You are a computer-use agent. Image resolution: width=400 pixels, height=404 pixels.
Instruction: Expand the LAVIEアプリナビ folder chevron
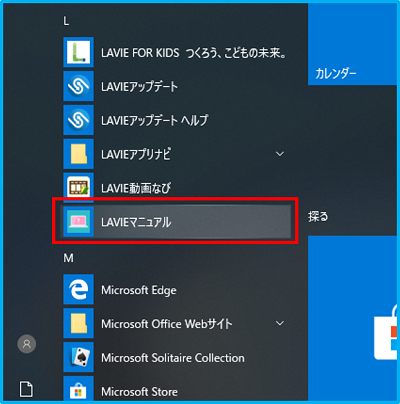click(x=280, y=154)
